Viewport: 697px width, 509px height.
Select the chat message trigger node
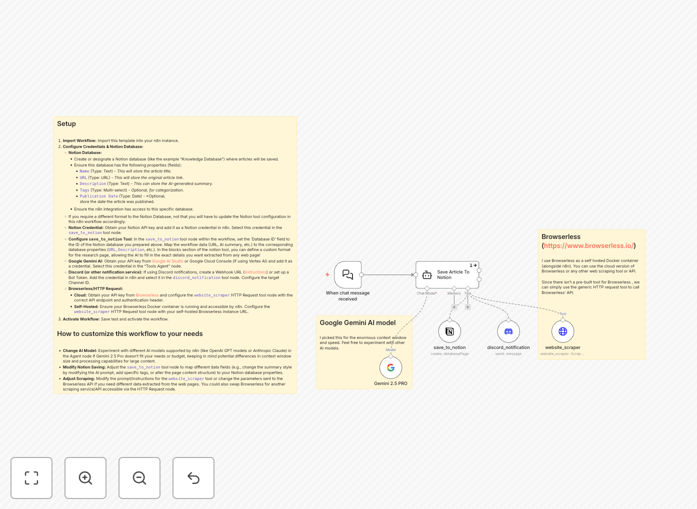click(x=348, y=275)
